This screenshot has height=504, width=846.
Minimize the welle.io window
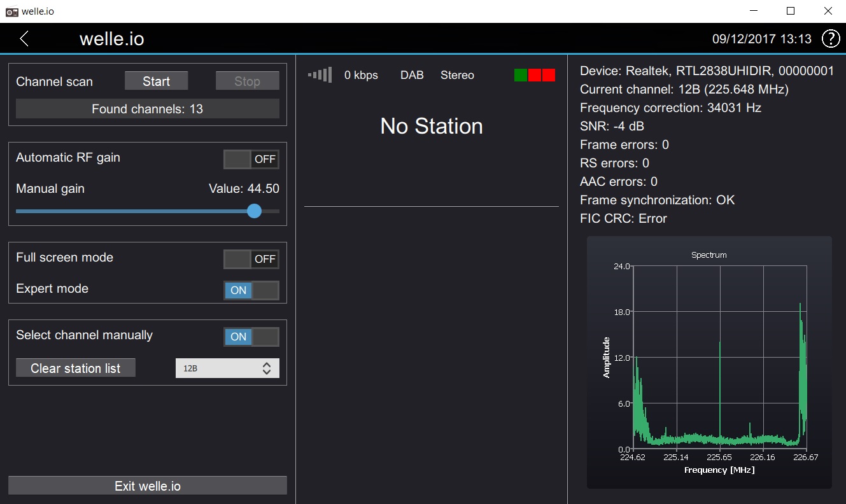click(753, 11)
